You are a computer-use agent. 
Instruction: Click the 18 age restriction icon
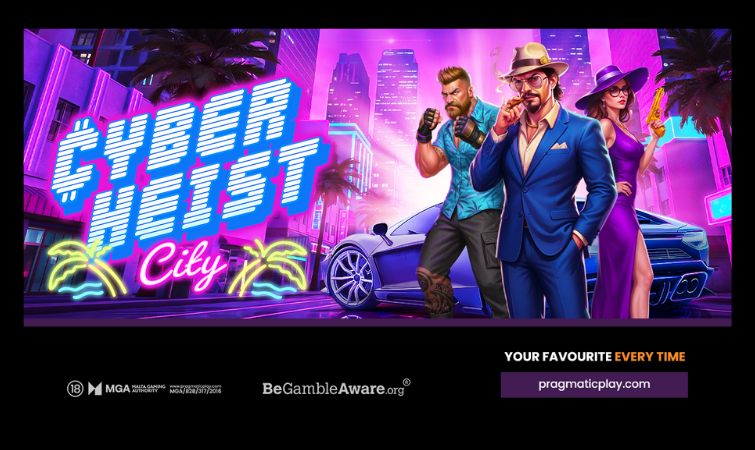[x=75, y=388]
